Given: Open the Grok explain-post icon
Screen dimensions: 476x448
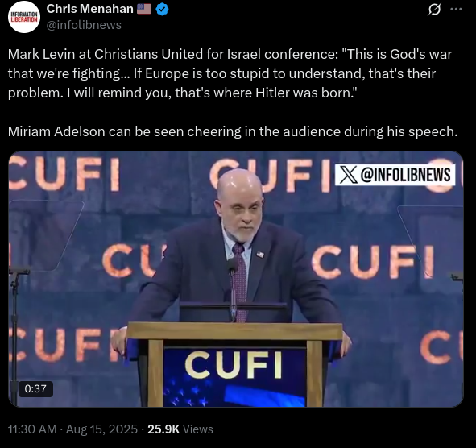Looking at the screenshot, I should point(434,10).
